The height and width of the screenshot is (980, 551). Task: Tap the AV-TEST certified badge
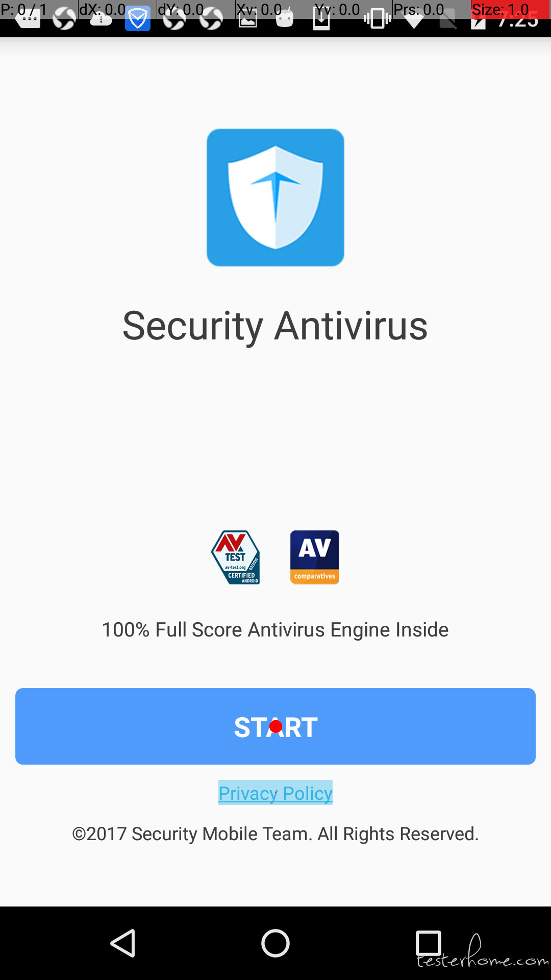[x=235, y=557]
